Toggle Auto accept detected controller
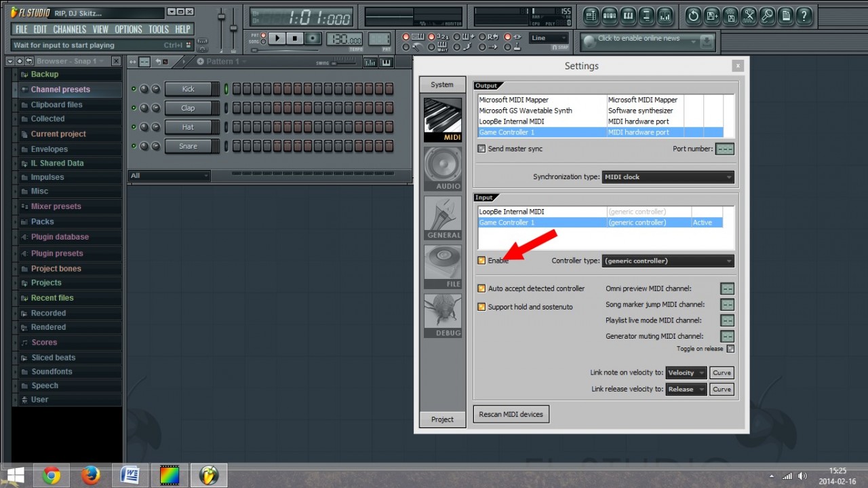This screenshot has height=488, width=868. pos(481,288)
